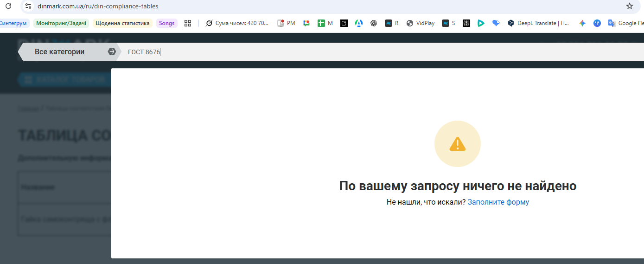Click the browser address bar URL

coord(98,6)
